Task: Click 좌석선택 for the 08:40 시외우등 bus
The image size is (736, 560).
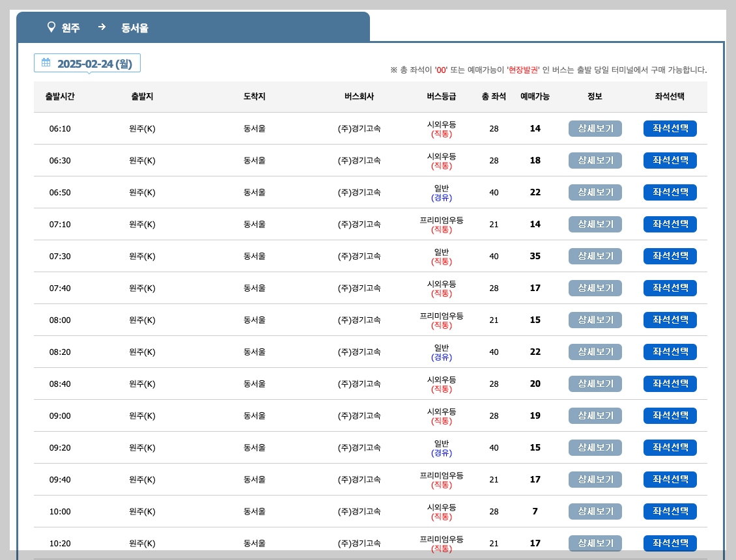Action: point(670,384)
